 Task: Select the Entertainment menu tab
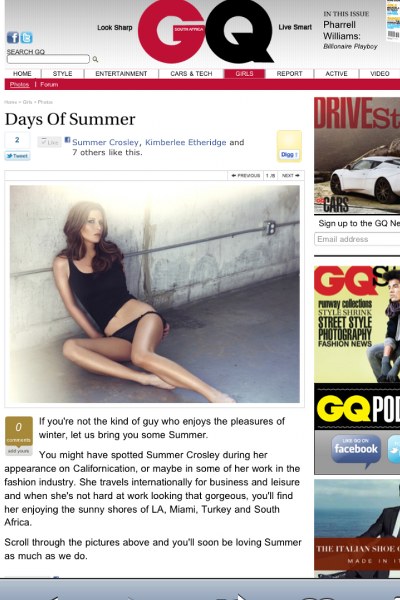[x=121, y=73]
